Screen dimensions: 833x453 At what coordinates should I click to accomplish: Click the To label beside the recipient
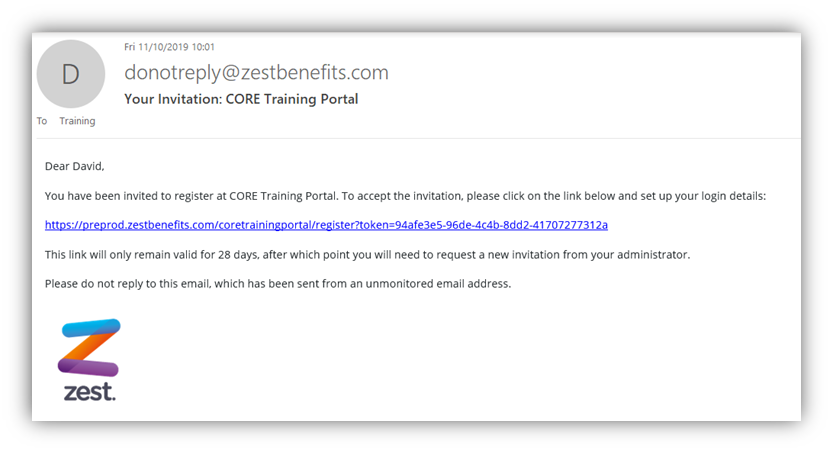42,121
